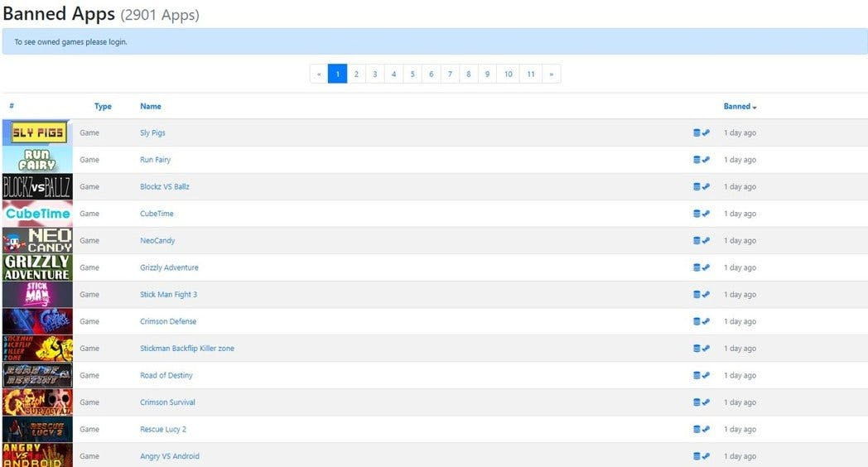Click the Blockz VS Ballz thumbnail image
The image size is (868, 467).
click(37, 186)
